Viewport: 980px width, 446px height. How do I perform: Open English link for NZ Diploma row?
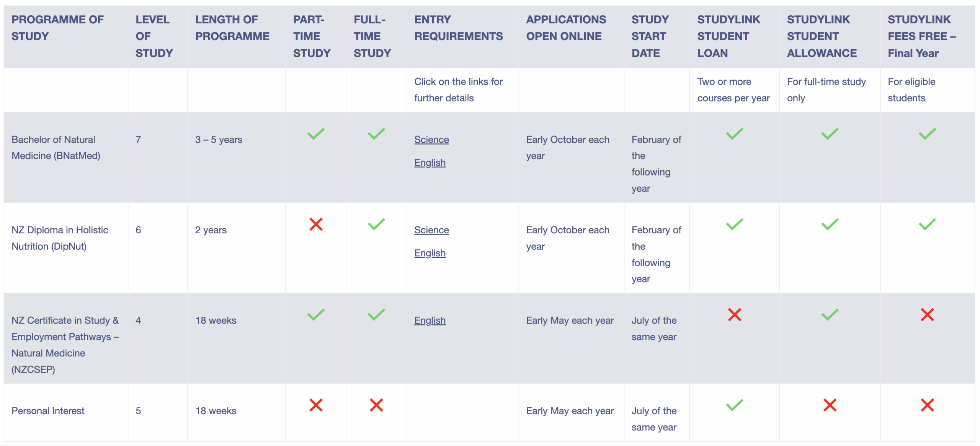pyautogui.click(x=430, y=253)
